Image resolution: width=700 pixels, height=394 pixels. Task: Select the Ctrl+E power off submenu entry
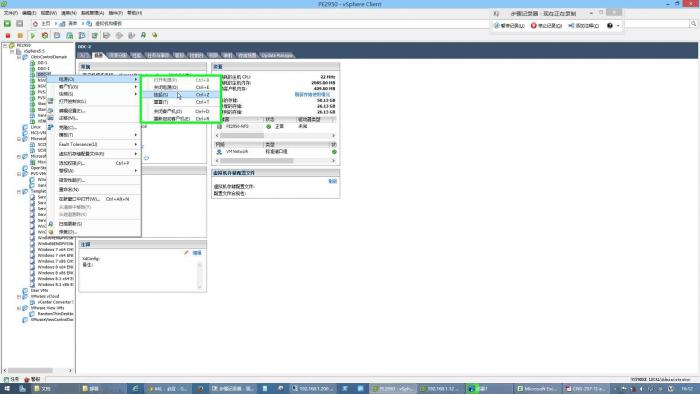tap(181, 87)
